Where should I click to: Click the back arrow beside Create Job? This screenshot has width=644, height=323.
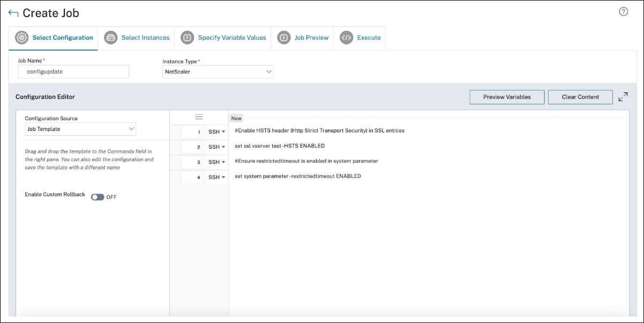(13, 13)
